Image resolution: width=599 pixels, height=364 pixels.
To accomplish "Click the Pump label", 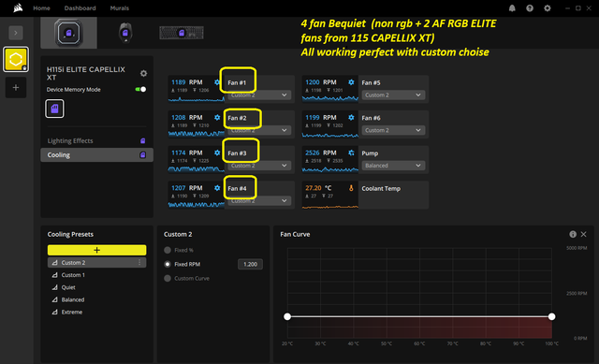I will point(370,153).
